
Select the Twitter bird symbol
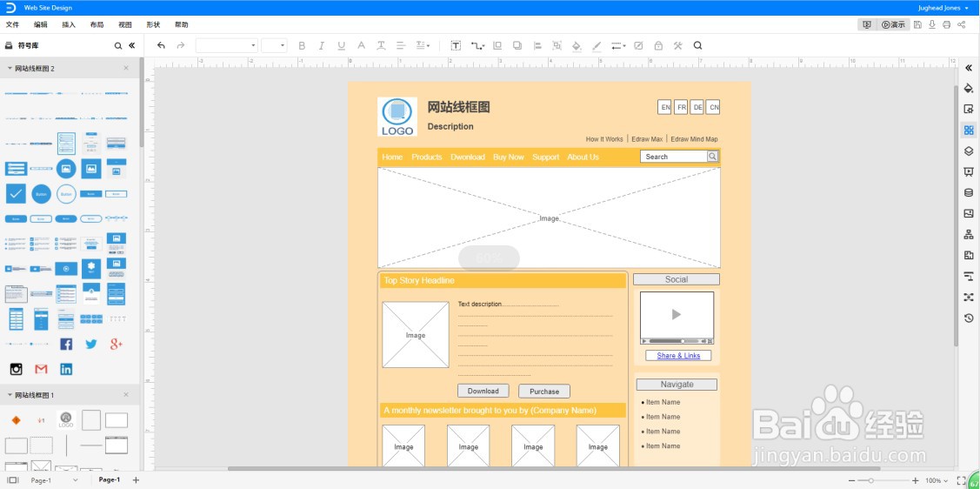91,344
